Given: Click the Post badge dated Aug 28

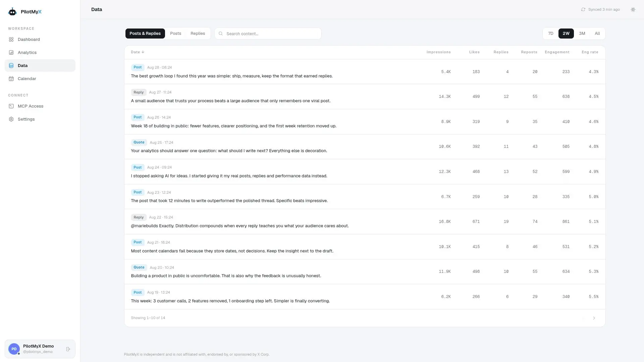Looking at the screenshot, I should pyautogui.click(x=138, y=67).
